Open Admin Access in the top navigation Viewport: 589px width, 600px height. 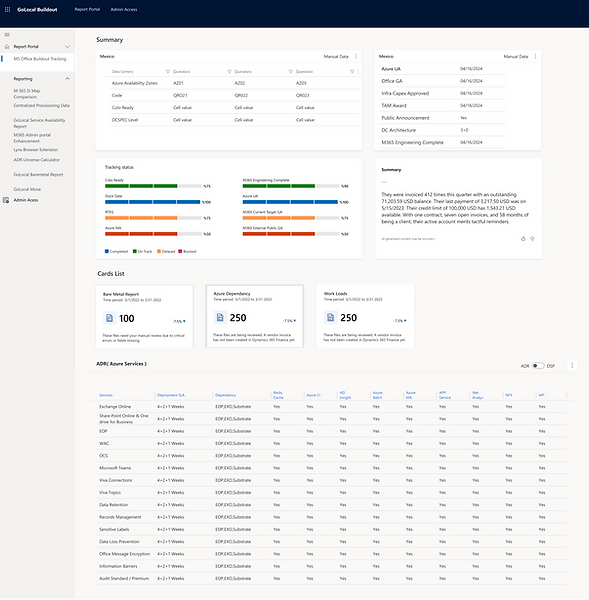[124, 9]
